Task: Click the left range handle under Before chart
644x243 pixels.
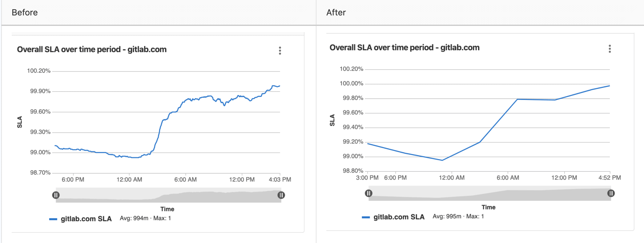Action: pyautogui.click(x=56, y=195)
